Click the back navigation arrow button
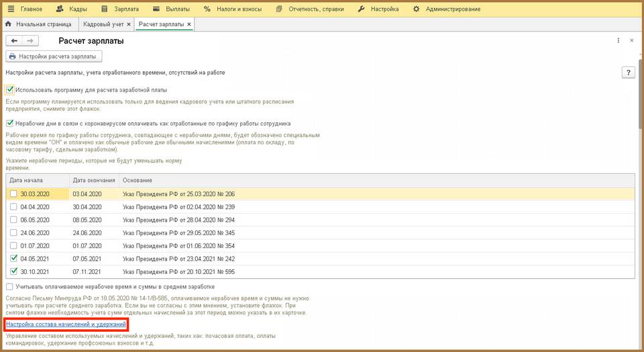The image size is (644, 352). click(14, 41)
